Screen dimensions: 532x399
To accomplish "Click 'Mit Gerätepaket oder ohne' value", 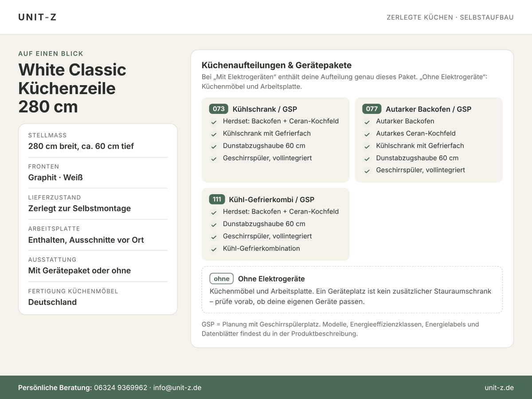I will click(x=79, y=270).
